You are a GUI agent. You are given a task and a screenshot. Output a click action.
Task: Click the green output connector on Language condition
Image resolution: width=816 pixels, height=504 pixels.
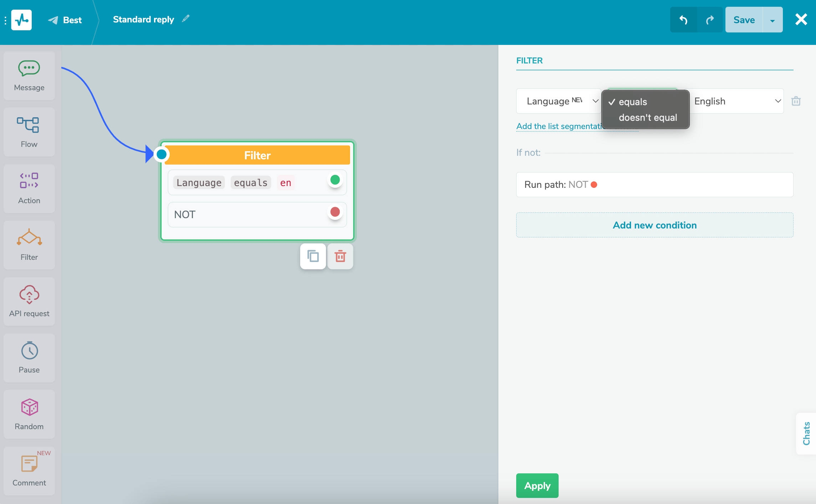(335, 180)
